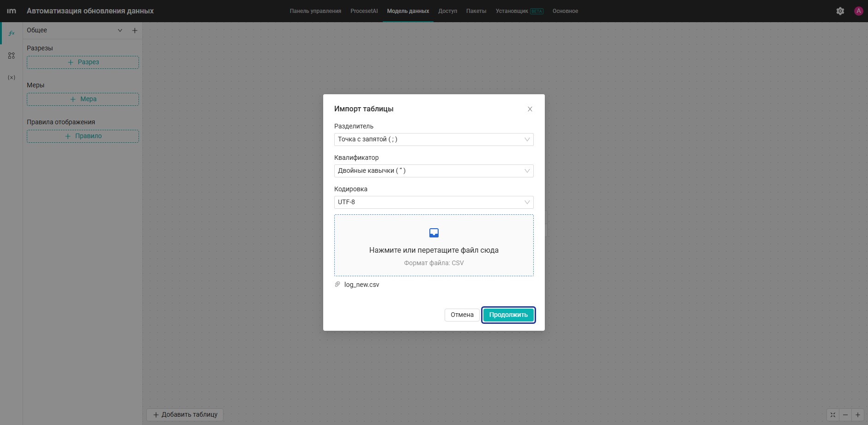Viewport: 868px width, 425px height.
Task: Click the fit-to-screen icon
Action: [x=833, y=415]
